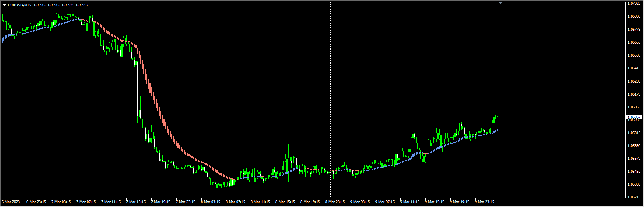This screenshot has width=644, height=207.
Task: Click time axis label 8 Mar 23:15
Action: pyautogui.click(x=335, y=202)
